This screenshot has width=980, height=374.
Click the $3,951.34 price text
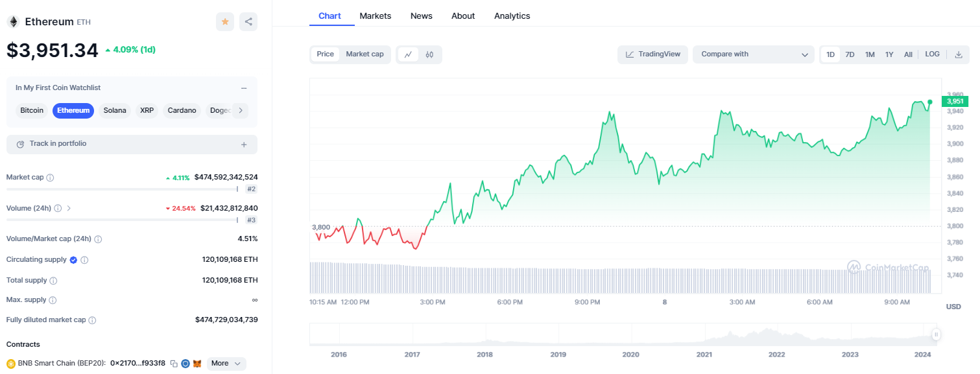tap(53, 50)
